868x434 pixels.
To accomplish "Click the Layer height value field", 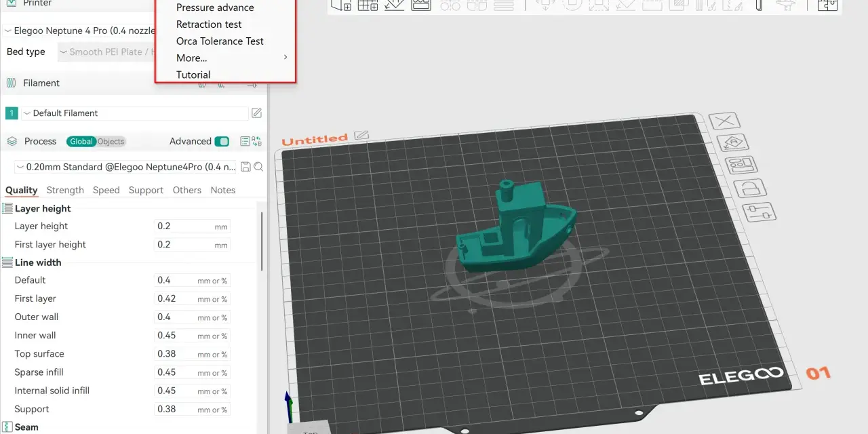I will pos(192,226).
